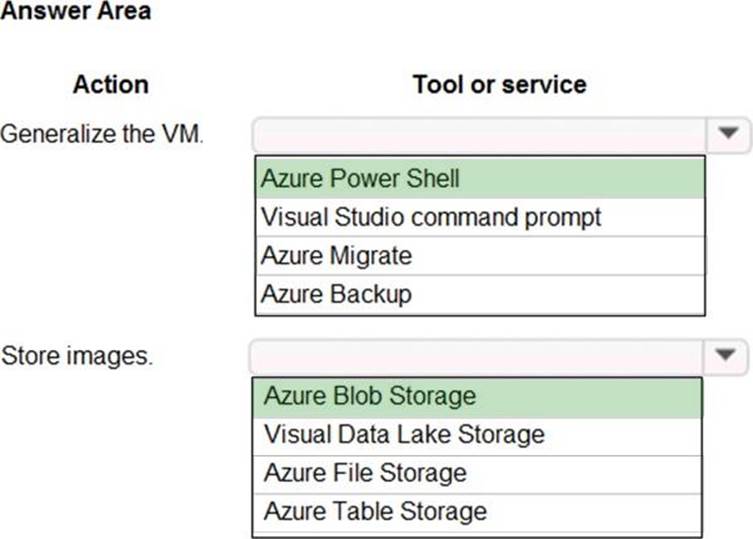Pick Azure Backup from the list

[480, 295]
